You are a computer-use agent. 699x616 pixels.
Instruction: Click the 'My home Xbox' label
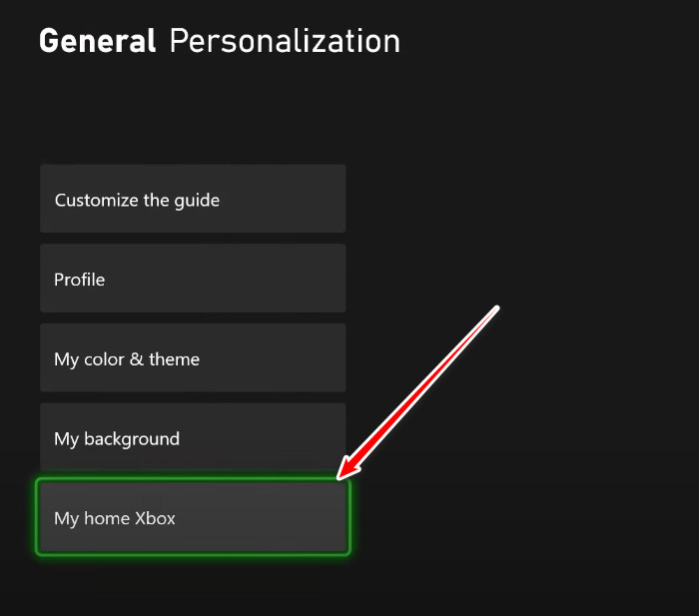coord(115,518)
